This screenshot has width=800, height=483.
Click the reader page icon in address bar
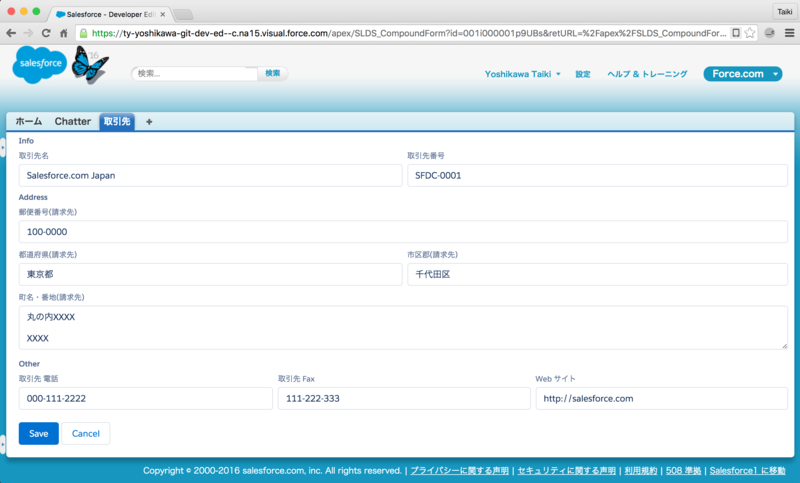pyautogui.click(x=736, y=33)
